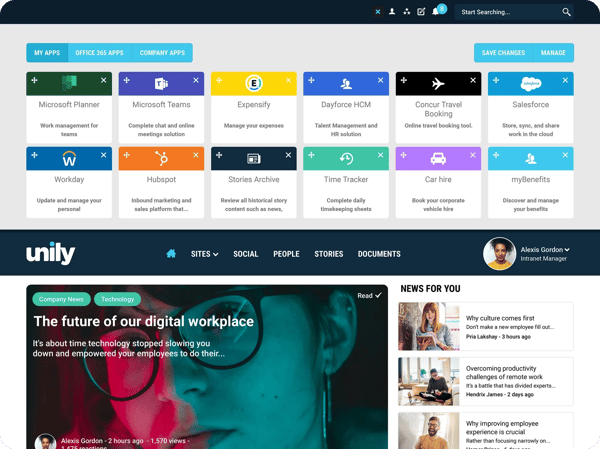Open the org chart icon in top bar
This screenshot has width=600, height=449.
pos(406,12)
